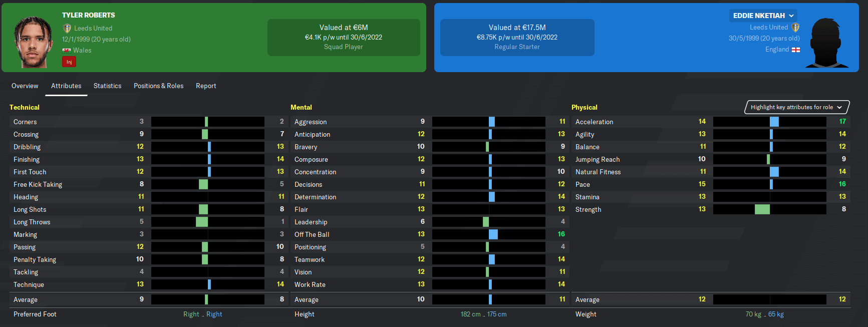Click Eddie Nketiah's silhouette portrait
Screen dimensions: 868x327
click(x=826, y=43)
